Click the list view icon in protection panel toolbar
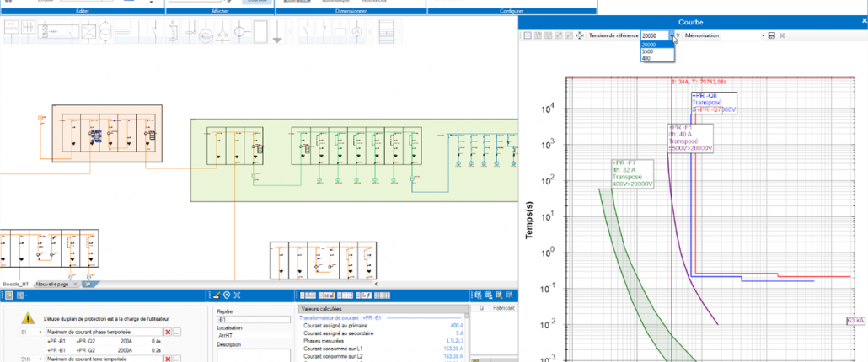The height and width of the screenshot is (362, 868). point(20,295)
